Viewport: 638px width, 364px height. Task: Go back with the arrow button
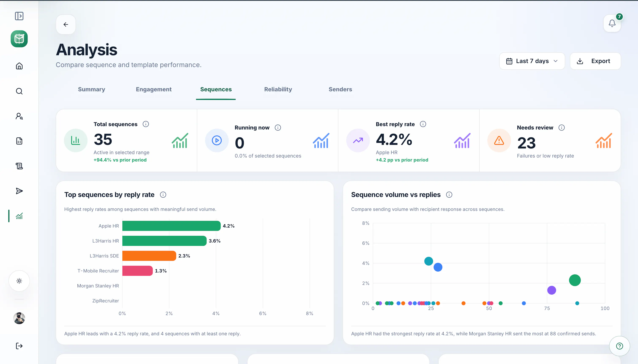point(66,24)
